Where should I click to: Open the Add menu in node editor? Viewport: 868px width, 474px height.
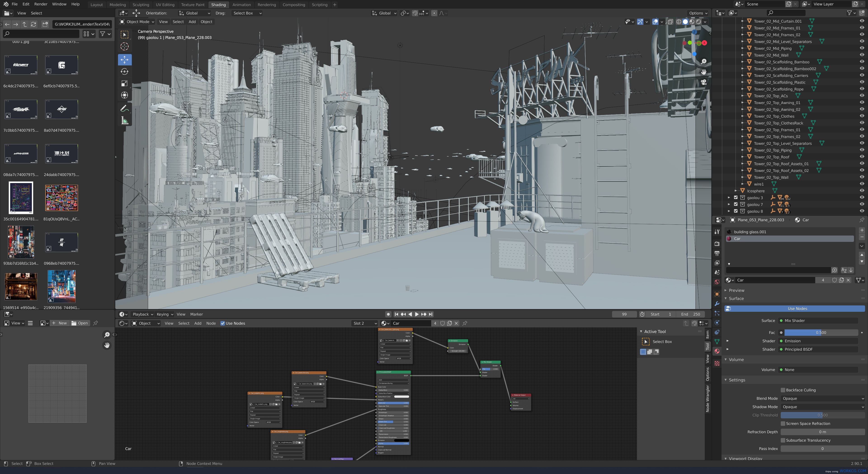tap(198, 323)
